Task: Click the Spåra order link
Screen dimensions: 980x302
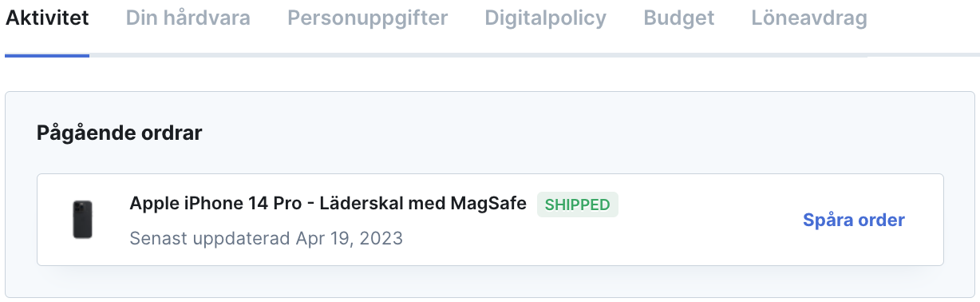Action: 854,220
